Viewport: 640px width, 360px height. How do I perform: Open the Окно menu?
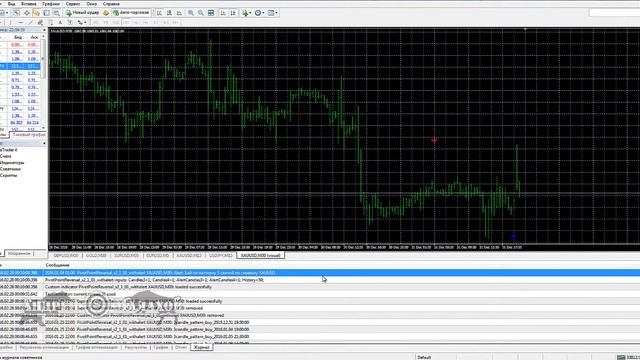[92, 4]
